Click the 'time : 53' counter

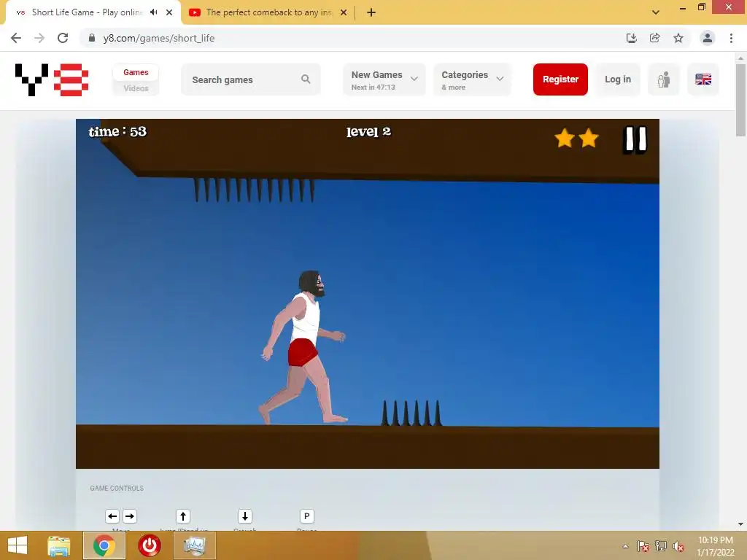coord(117,131)
